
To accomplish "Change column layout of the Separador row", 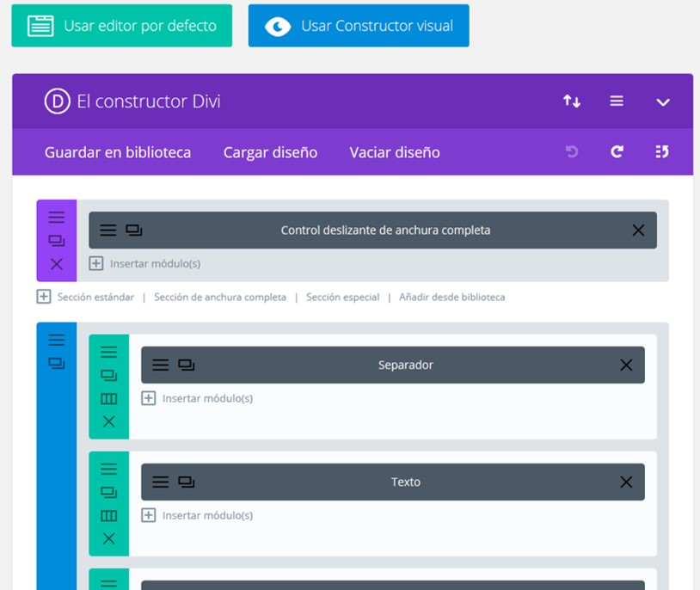I will click(x=108, y=399).
